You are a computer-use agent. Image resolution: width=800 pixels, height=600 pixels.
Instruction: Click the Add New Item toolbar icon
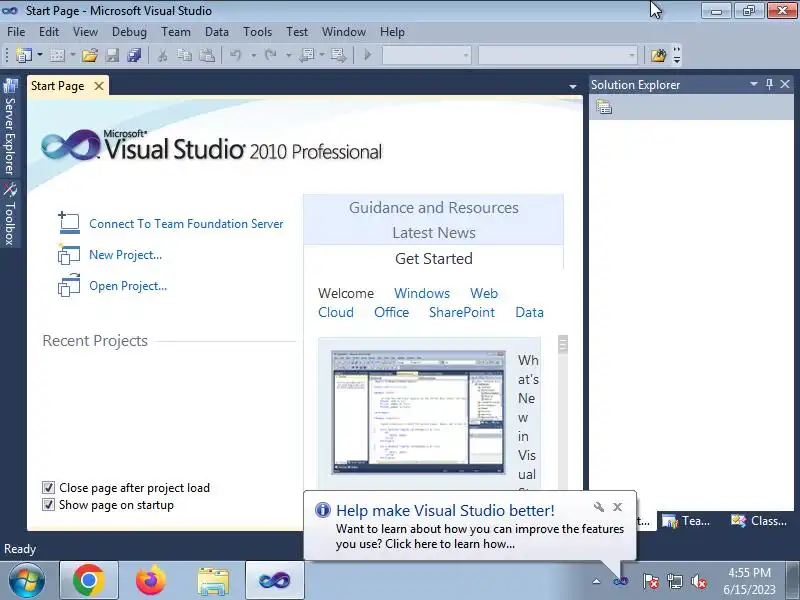click(x=57, y=55)
